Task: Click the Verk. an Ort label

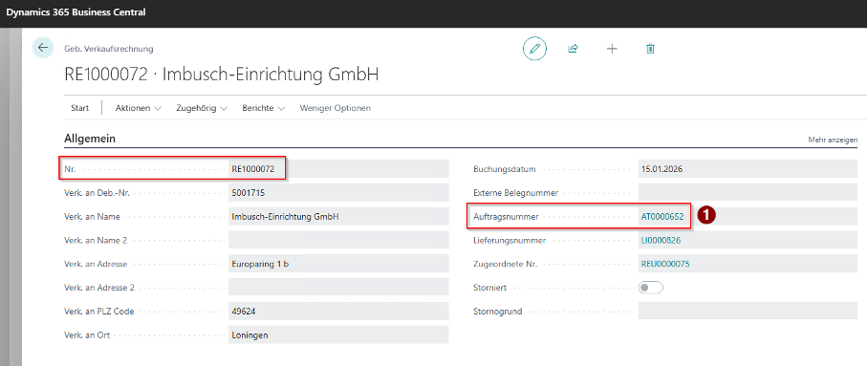Action: coord(87,335)
